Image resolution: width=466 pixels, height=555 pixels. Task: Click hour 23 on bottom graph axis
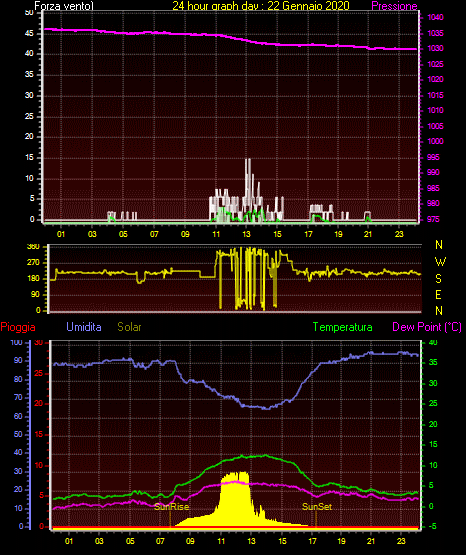401,541
